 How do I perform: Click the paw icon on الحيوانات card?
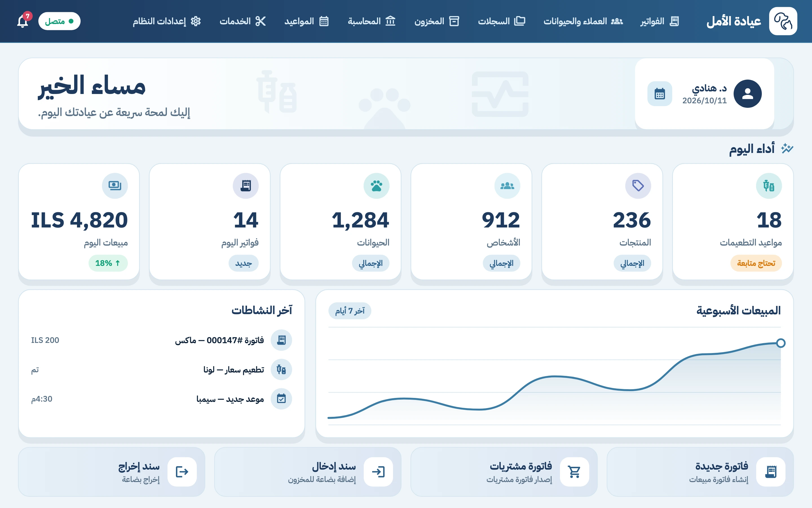click(376, 186)
